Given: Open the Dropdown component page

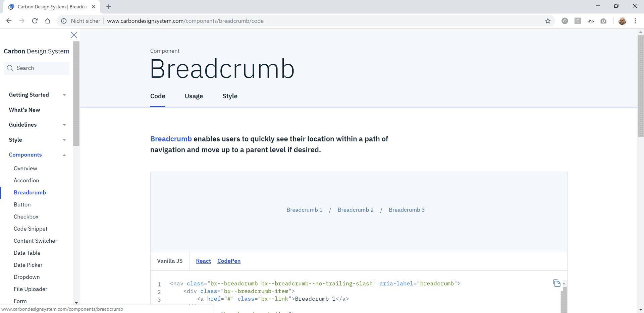Looking at the screenshot, I should click(x=27, y=277).
